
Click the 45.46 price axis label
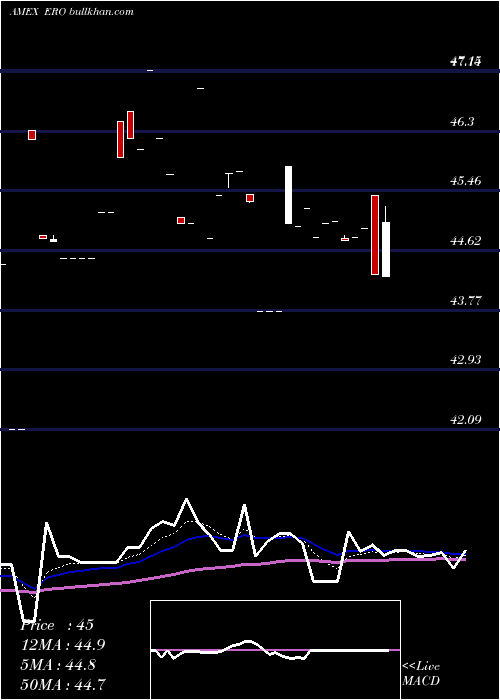tap(466, 181)
